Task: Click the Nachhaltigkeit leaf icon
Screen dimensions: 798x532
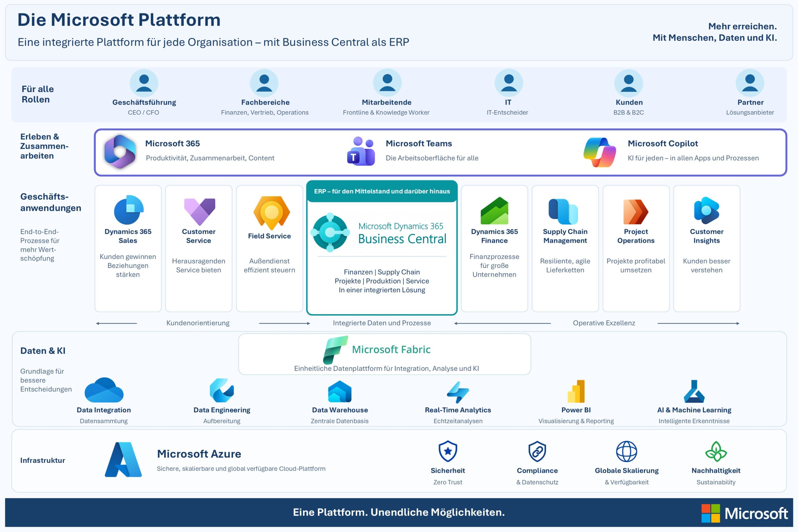Action: click(716, 451)
